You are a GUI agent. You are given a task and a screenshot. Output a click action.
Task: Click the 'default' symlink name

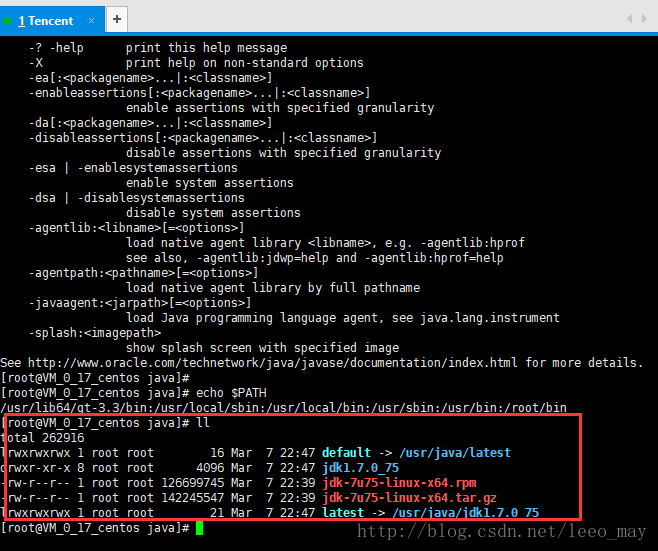pyautogui.click(x=346, y=452)
